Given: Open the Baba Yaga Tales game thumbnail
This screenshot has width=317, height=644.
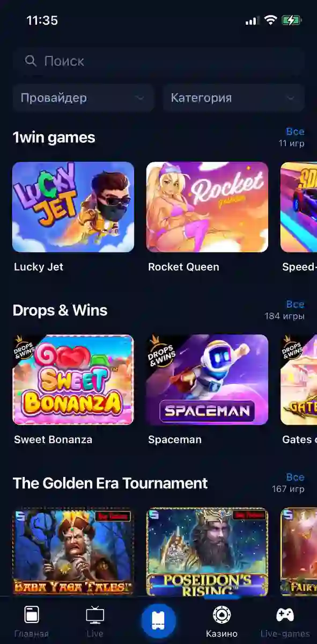Looking at the screenshot, I should (73, 552).
